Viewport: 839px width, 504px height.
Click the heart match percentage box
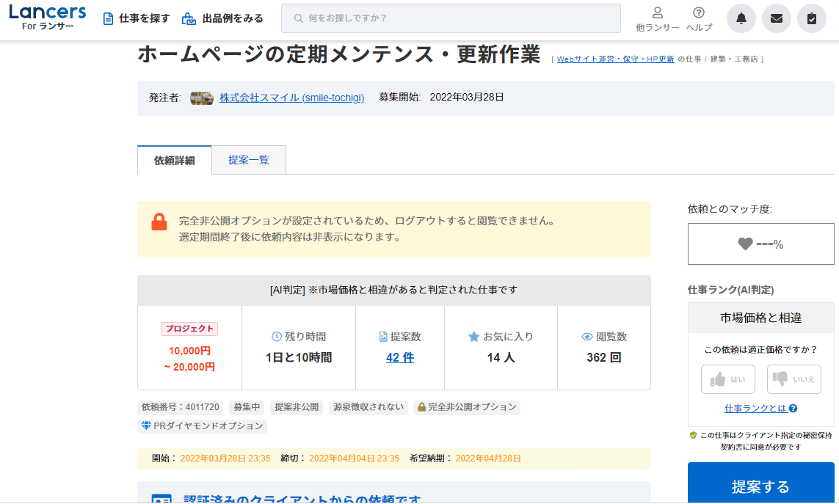tap(761, 244)
